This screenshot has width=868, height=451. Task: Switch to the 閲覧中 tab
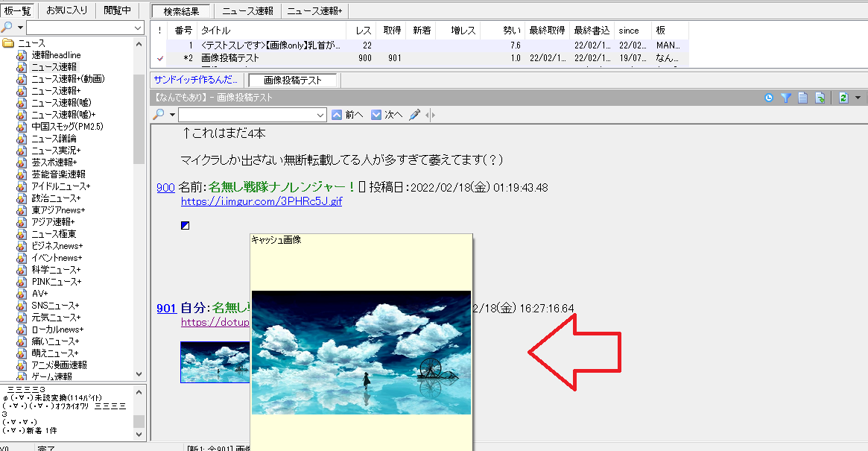coord(117,10)
